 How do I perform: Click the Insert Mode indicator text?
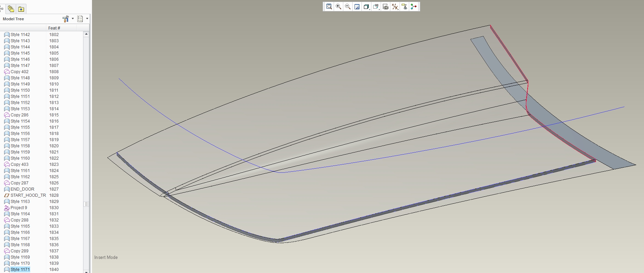106,258
